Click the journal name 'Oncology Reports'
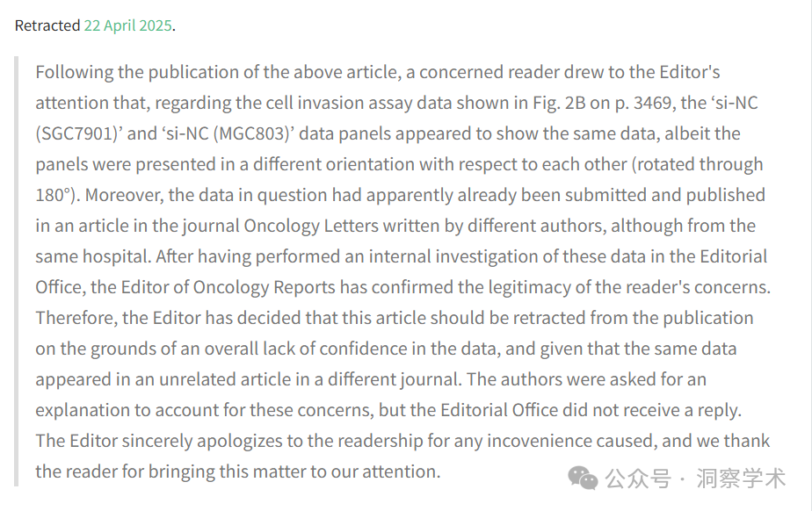 (265, 287)
